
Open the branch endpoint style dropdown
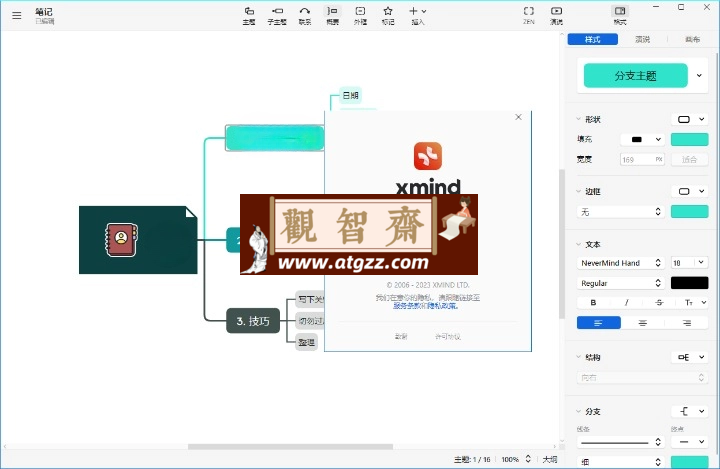(x=689, y=442)
